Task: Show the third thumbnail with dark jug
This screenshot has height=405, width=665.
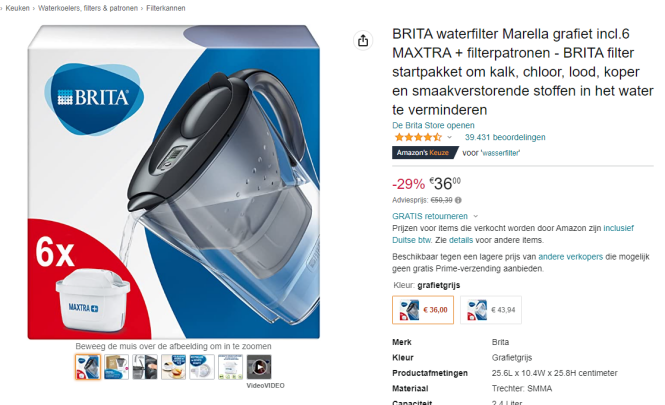Action: [145, 367]
